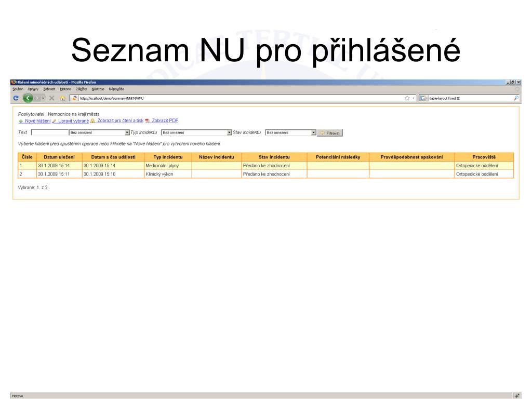Click the browser search box
Viewport: 532px width, 399px height.
[471, 98]
